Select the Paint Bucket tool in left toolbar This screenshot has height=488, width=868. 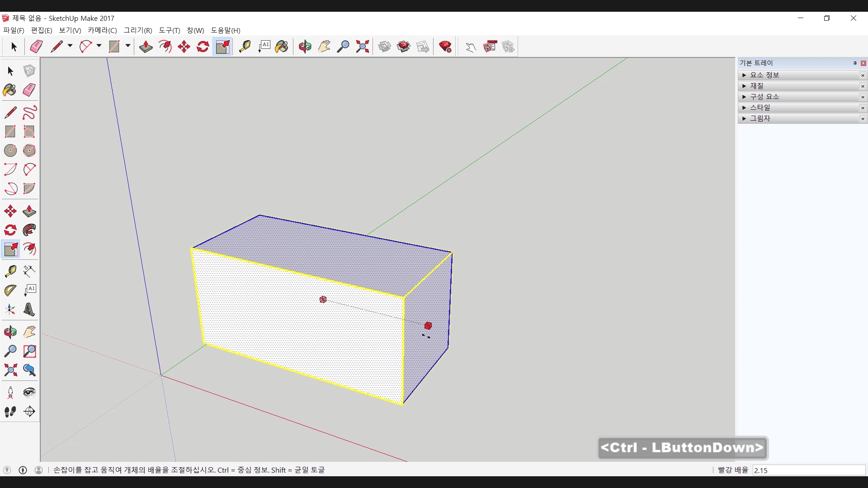point(10,90)
